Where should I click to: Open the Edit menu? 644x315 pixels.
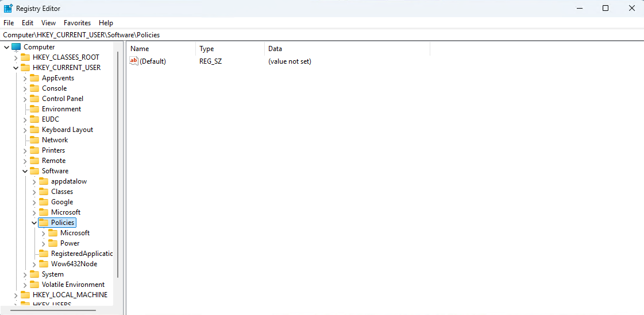(x=28, y=23)
